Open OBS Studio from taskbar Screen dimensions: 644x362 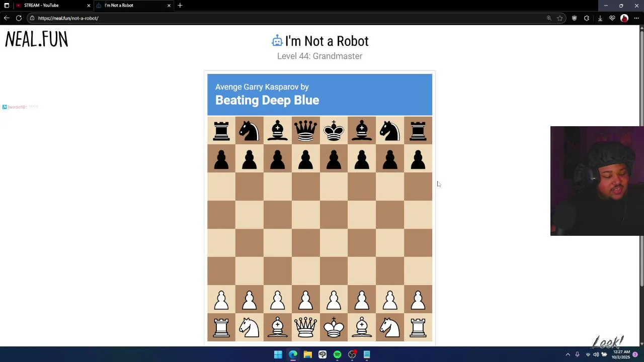(x=352, y=354)
